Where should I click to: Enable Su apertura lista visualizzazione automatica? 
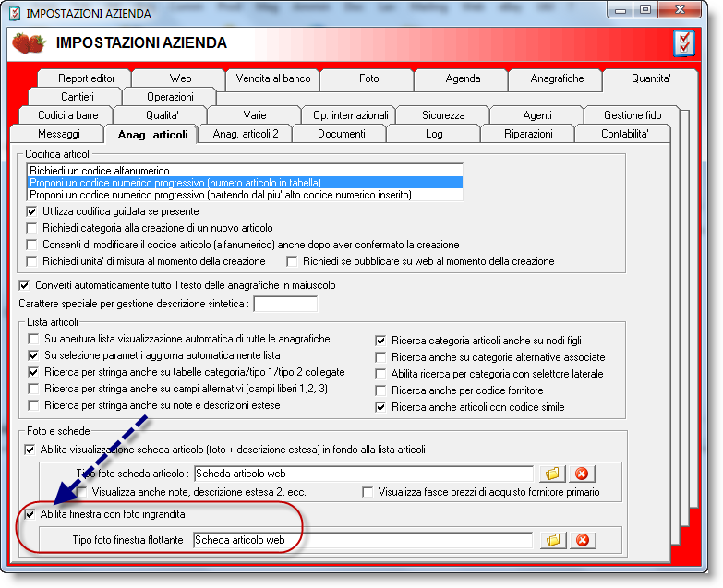click(x=33, y=339)
